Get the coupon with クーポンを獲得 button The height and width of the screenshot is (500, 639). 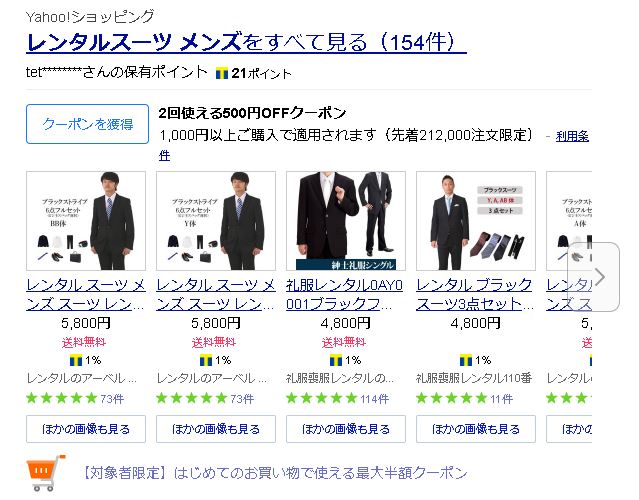pyautogui.click(x=87, y=124)
